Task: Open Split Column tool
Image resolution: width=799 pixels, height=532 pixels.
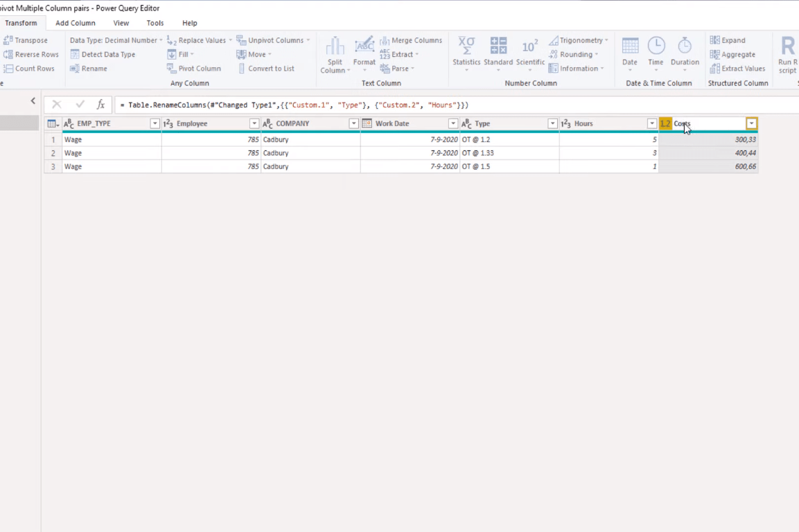Action: (335, 55)
